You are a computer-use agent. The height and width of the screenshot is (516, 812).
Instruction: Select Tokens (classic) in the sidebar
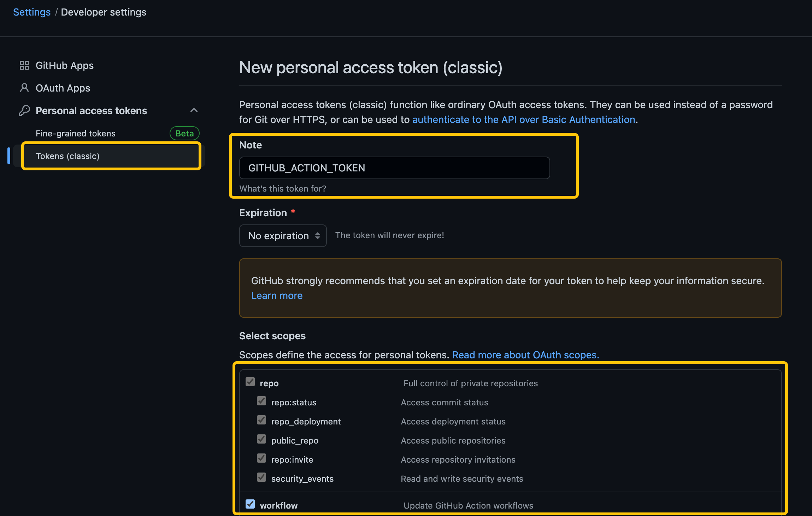68,156
